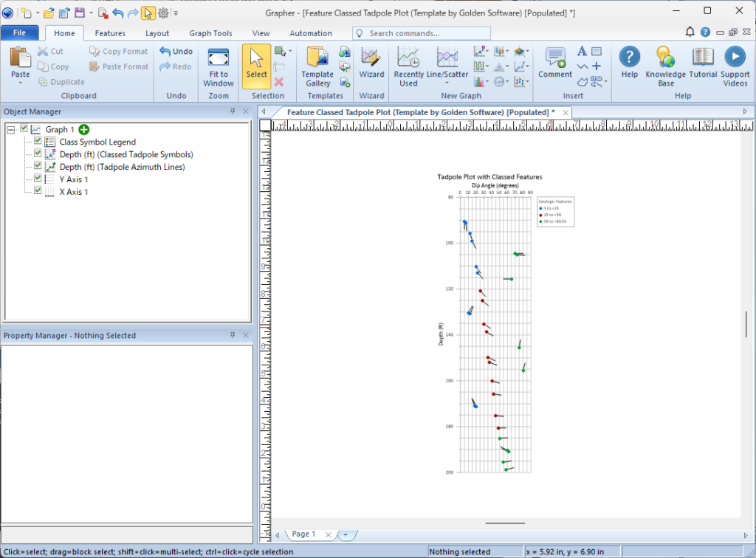This screenshot has height=558, width=756.
Task: Switch to the Graph Tools ribbon tab
Action: [x=210, y=33]
